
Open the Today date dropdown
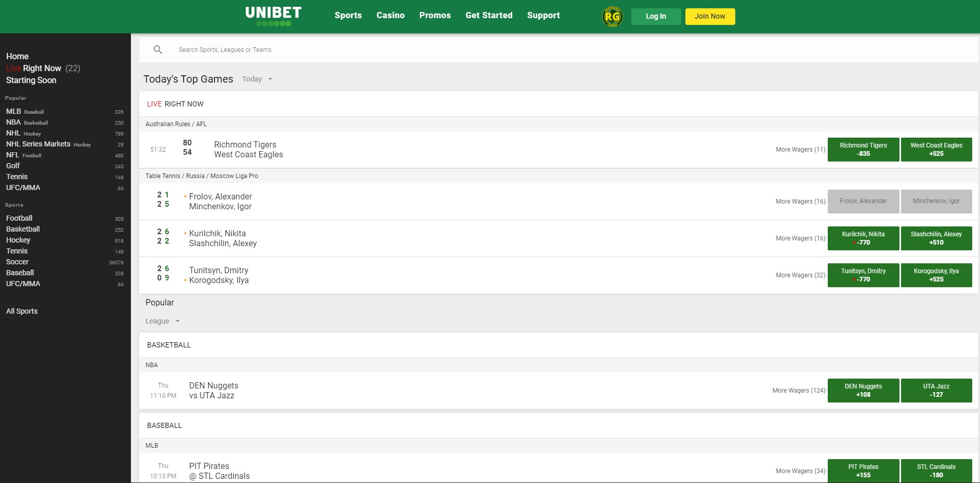coord(257,79)
